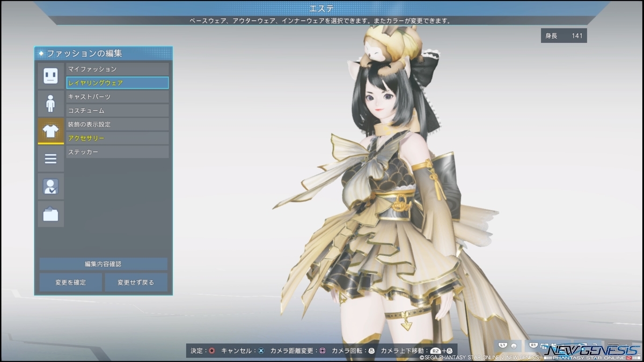This screenshot has height=362, width=644.
Task: Select the face icon in the sidebar
Action: point(50,76)
